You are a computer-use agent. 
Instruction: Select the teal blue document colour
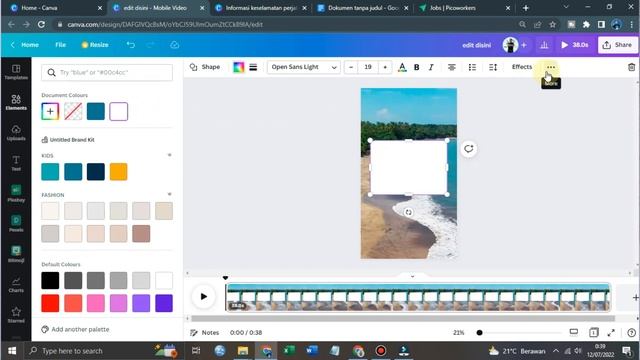96,111
